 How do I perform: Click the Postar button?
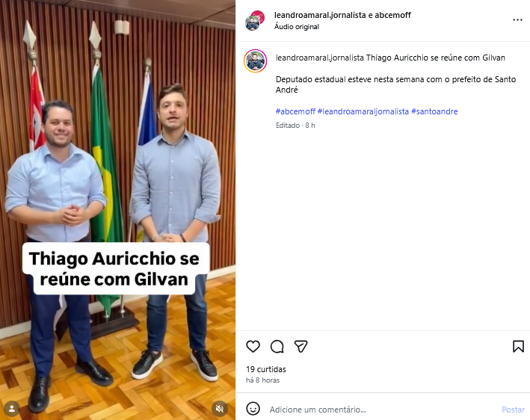pos(513,410)
